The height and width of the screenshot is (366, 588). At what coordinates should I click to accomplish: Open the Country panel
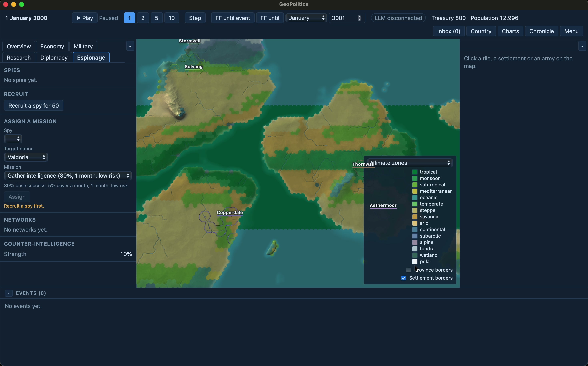(x=481, y=31)
